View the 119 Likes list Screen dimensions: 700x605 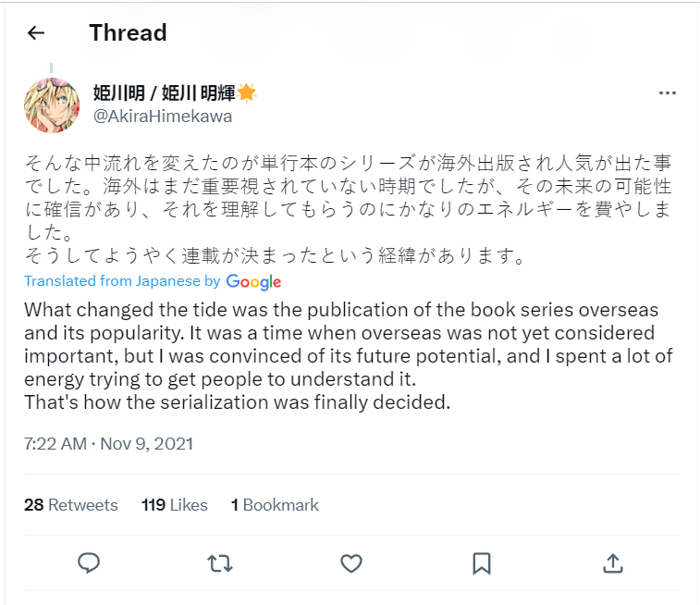[175, 505]
